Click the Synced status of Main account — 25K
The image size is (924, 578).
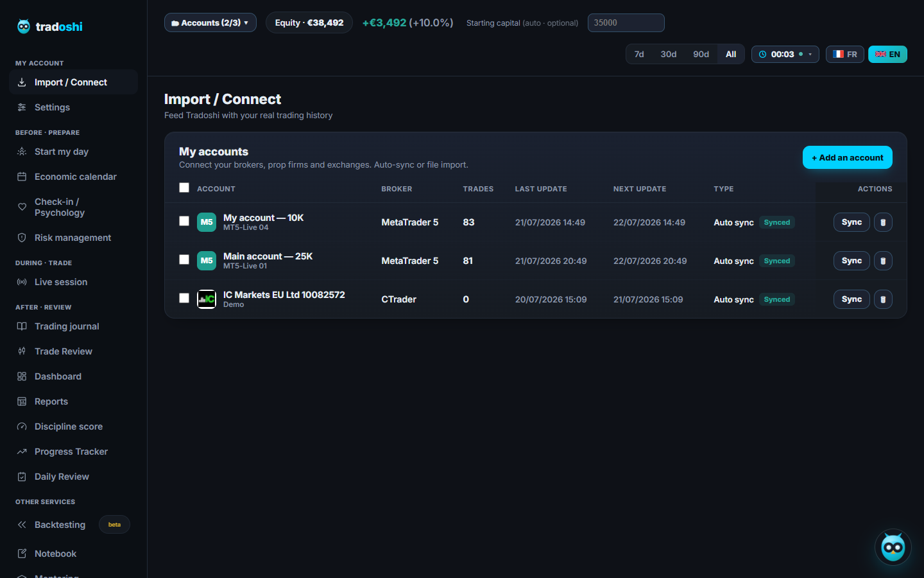(777, 261)
